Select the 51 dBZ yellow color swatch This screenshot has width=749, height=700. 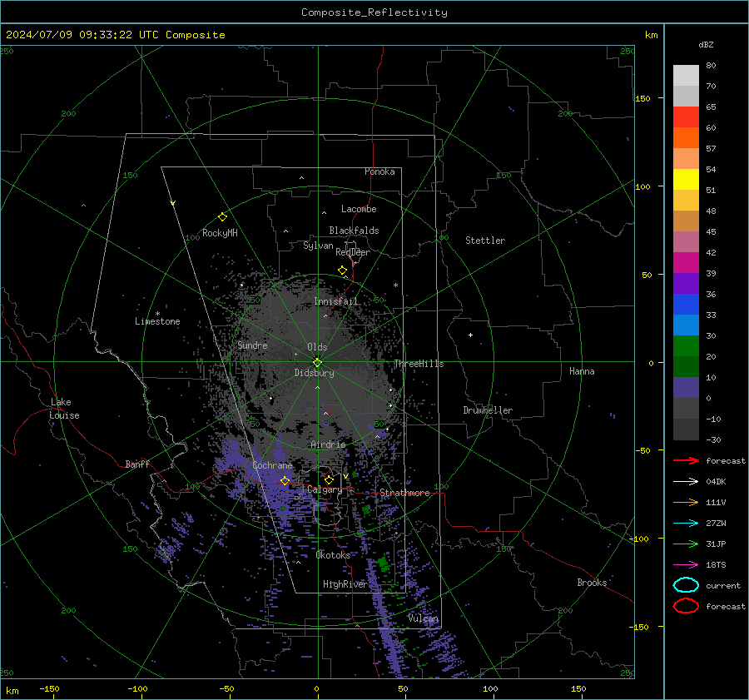[686, 180]
